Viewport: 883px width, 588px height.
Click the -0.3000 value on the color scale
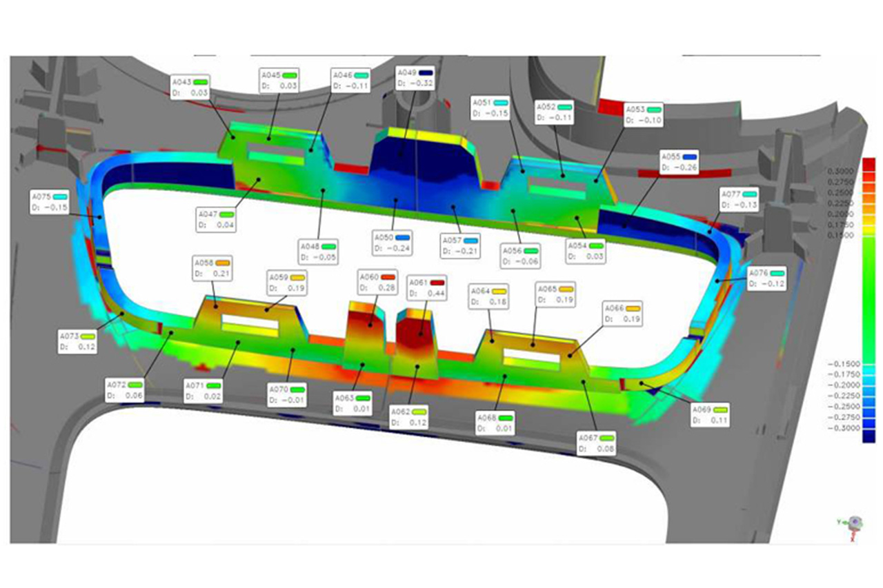[x=844, y=428]
